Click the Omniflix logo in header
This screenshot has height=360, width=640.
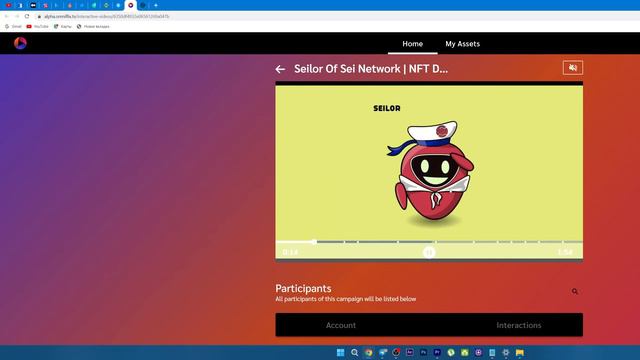click(x=20, y=43)
